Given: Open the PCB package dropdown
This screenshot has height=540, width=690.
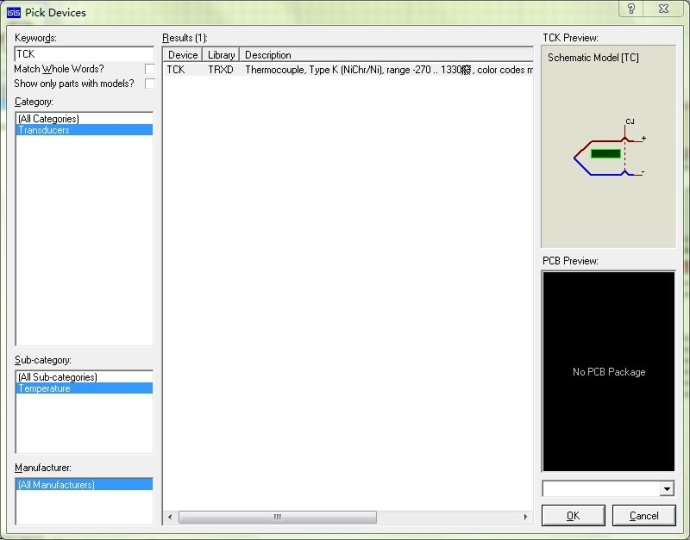Looking at the screenshot, I should [x=667, y=489].
